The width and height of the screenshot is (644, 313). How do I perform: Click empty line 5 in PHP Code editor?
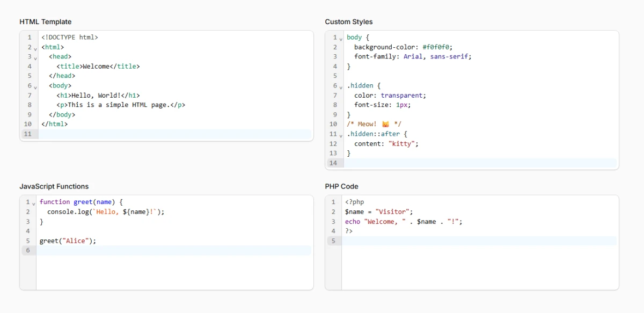point(479,241)
